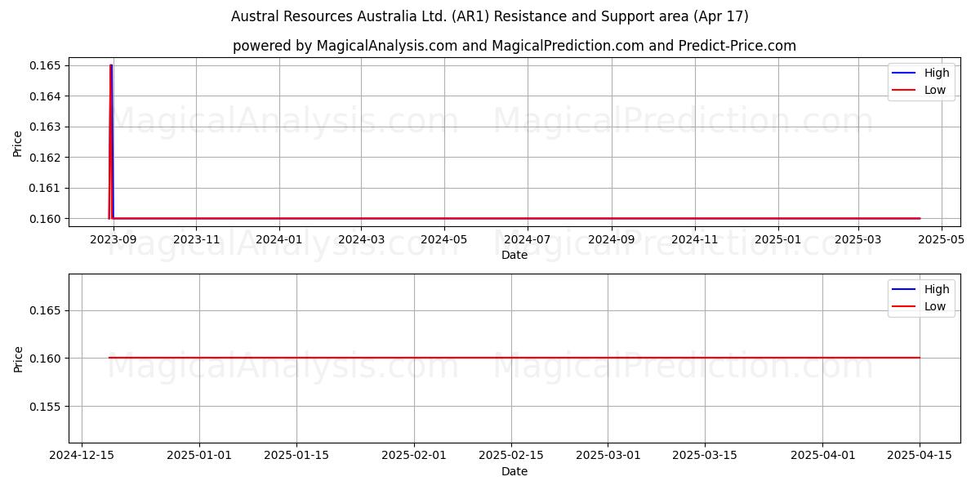
Task: Click the 2025-01 tick on the top chart
Action: click(777, 239)
